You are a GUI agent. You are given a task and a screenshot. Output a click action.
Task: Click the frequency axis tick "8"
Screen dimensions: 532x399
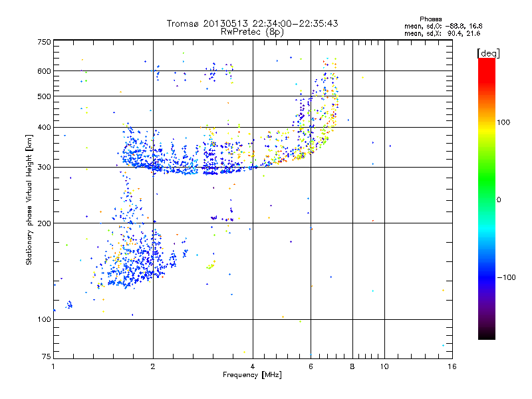352,366
